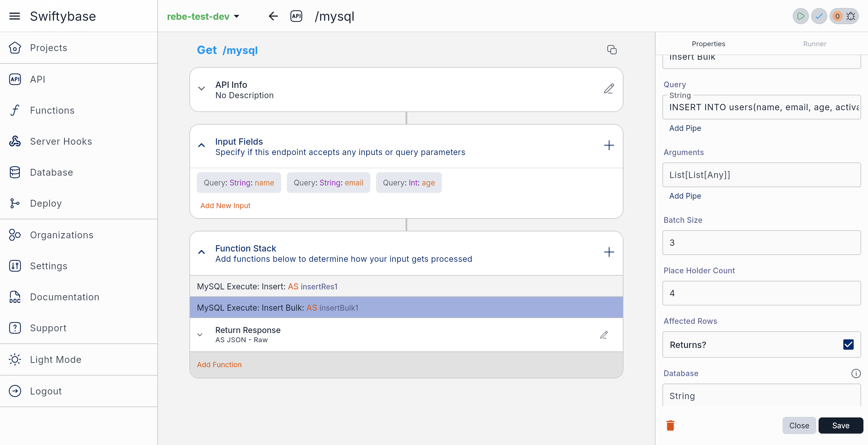Click the Add New Input link

(225, 206)
